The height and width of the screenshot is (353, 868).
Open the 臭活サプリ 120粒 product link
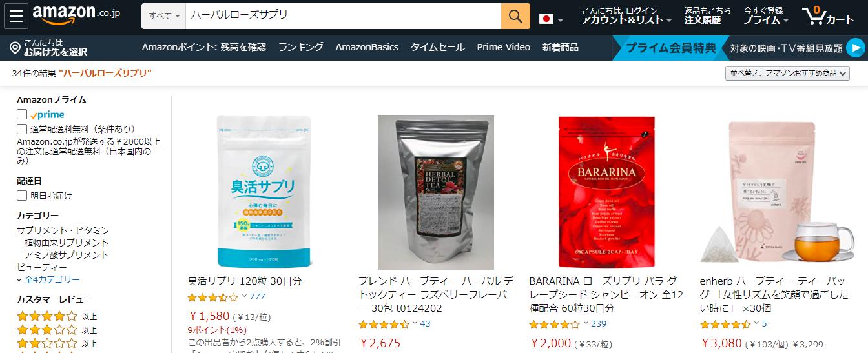pos(244,281)
